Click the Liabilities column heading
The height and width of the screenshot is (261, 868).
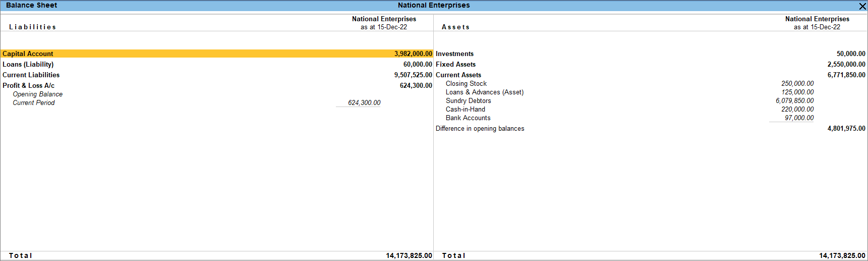pyautogui.click(x=32, y=27)
